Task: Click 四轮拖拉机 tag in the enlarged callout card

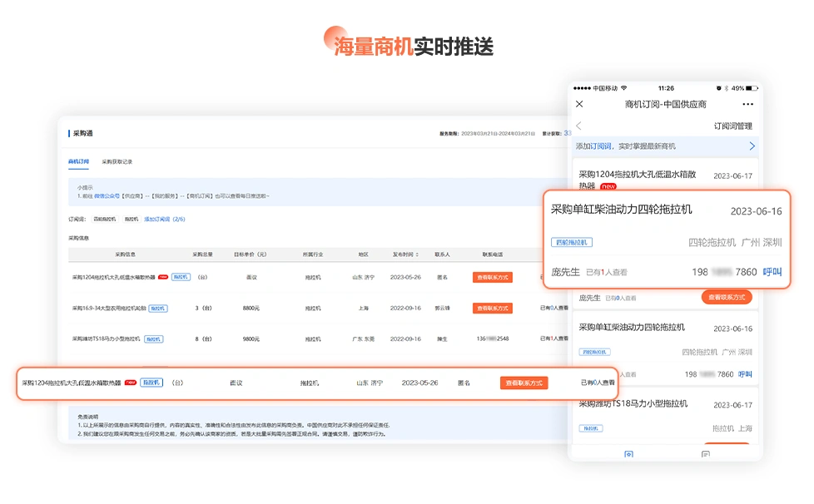Action: click(x=572, y=242)
